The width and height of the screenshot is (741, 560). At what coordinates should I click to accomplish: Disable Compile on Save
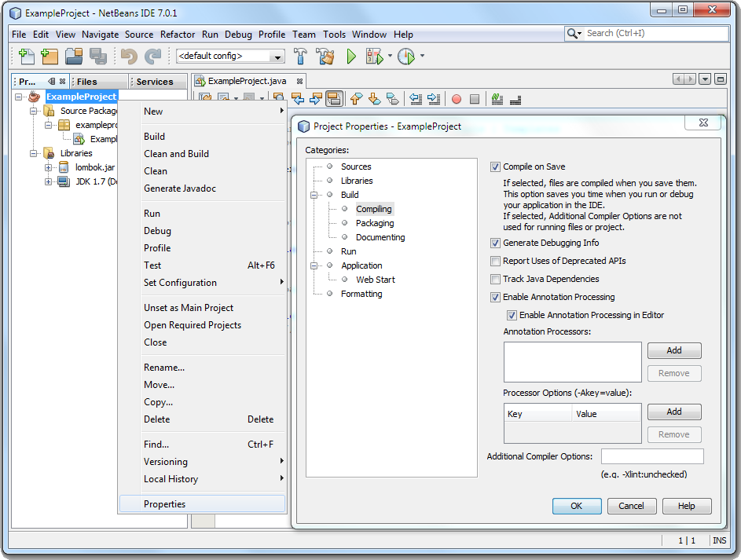[x=494, y=167]
